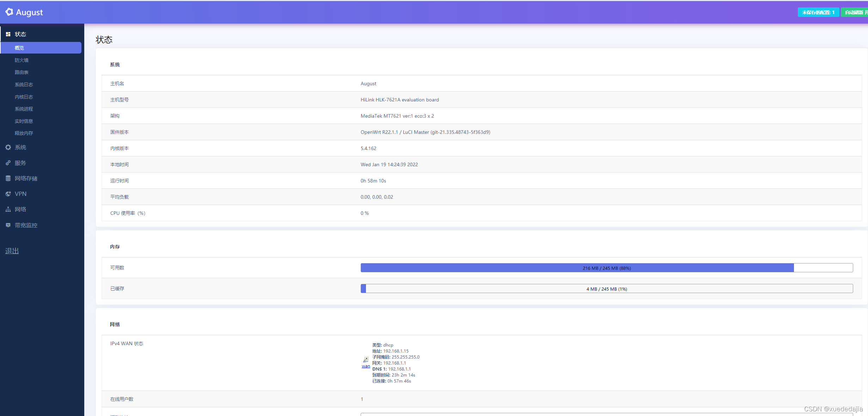Click the 带宽监控 monitor icon

point(8,225)
